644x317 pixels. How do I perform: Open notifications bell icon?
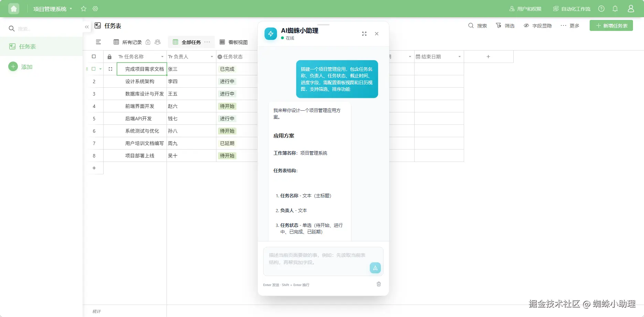point(615,9)
